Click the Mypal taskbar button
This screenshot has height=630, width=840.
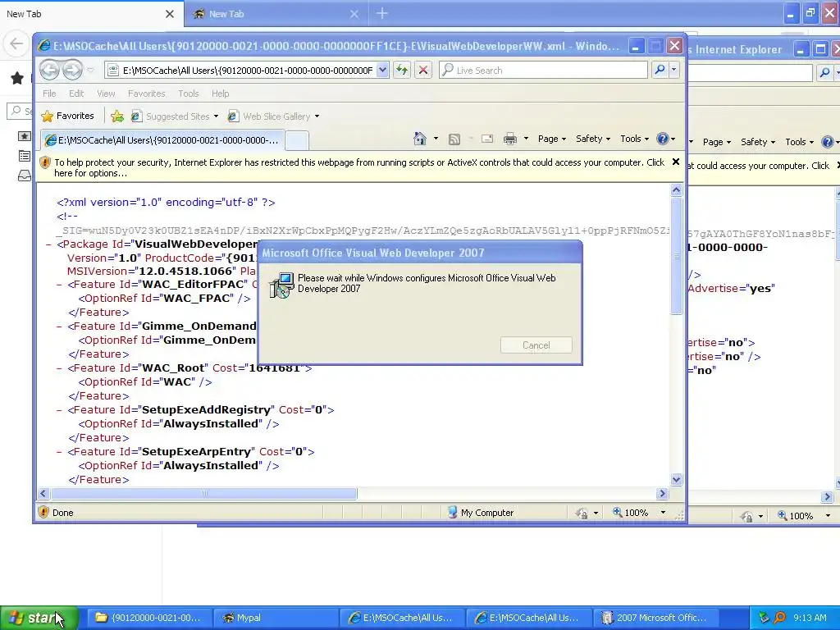pos(276,618)
